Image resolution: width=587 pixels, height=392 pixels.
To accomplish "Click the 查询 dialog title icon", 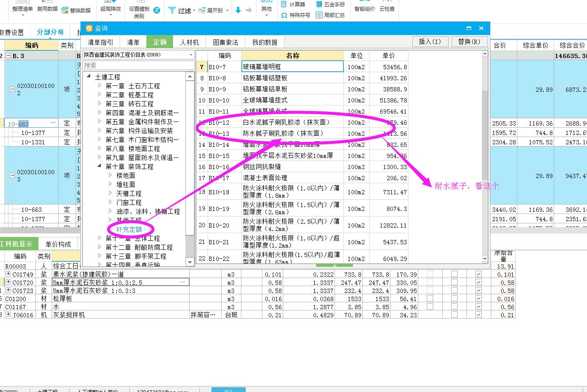I will point(89,28).
